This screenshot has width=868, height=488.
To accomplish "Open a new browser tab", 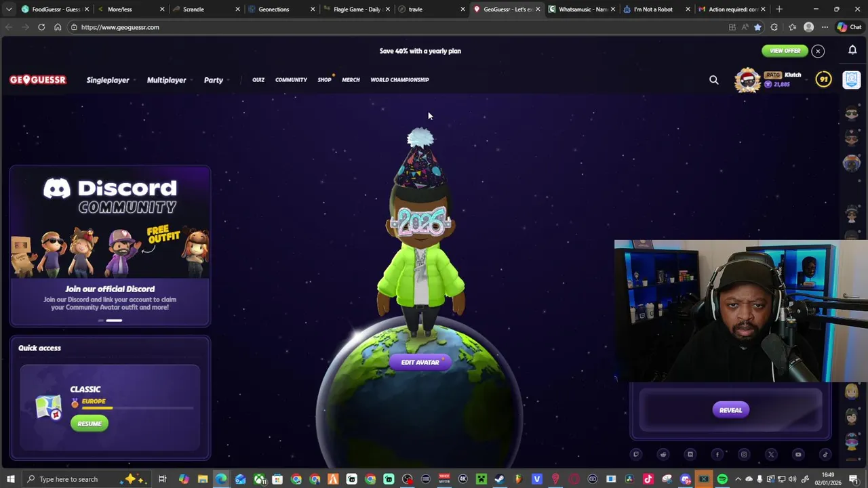I will [779, 9].
